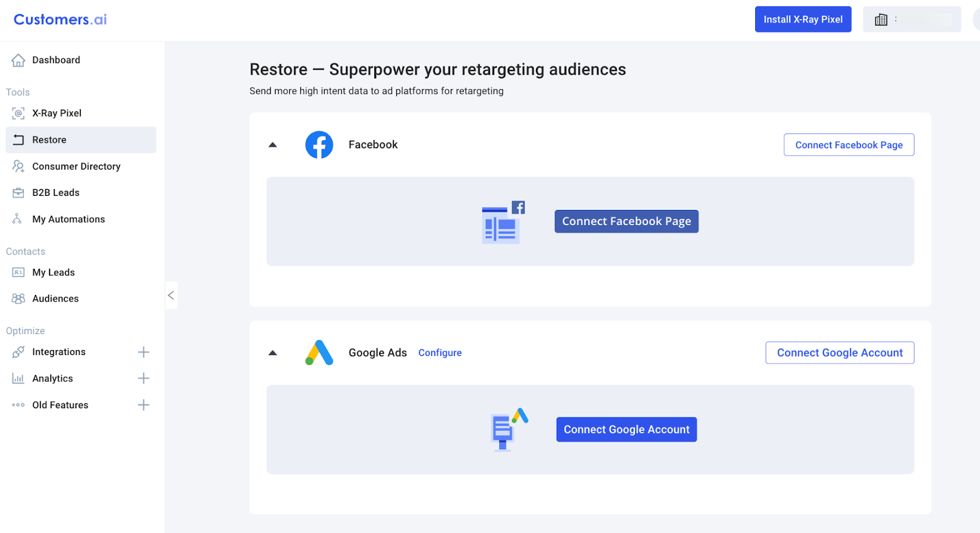Viewport: 980px width, 533px height.
Task: Click the Old Features dots icon
Action: [18, 405]
